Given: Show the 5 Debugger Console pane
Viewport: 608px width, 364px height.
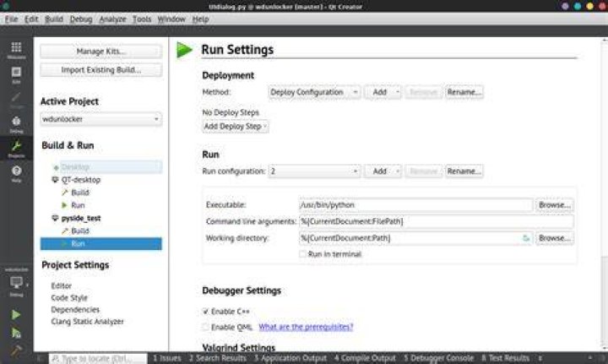Looking at the screenshot, I should point(438,359).
